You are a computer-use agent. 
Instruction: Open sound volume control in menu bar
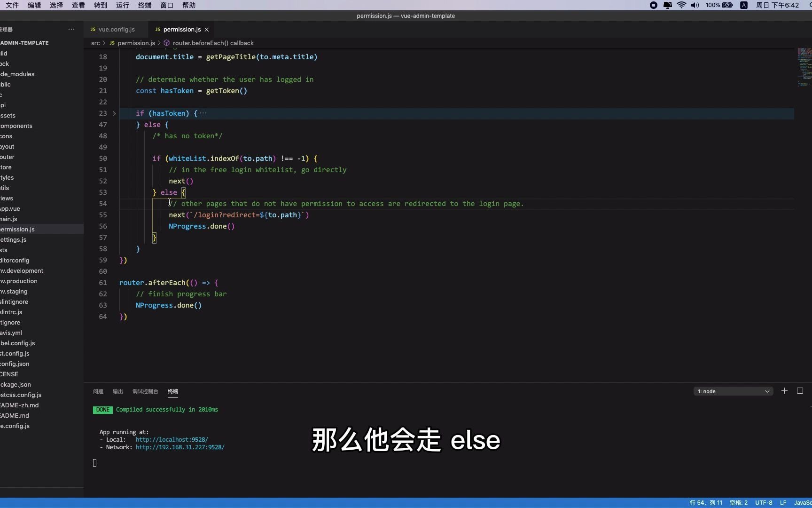point(695,5)
